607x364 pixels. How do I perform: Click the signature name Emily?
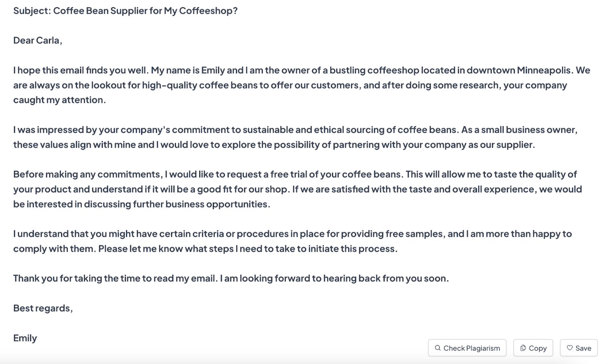[x=25, y=338]
